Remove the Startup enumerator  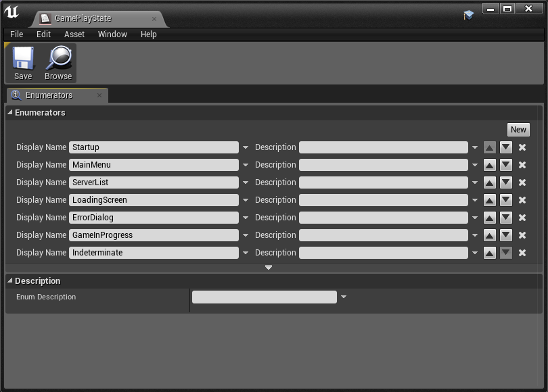coord(522,147)
